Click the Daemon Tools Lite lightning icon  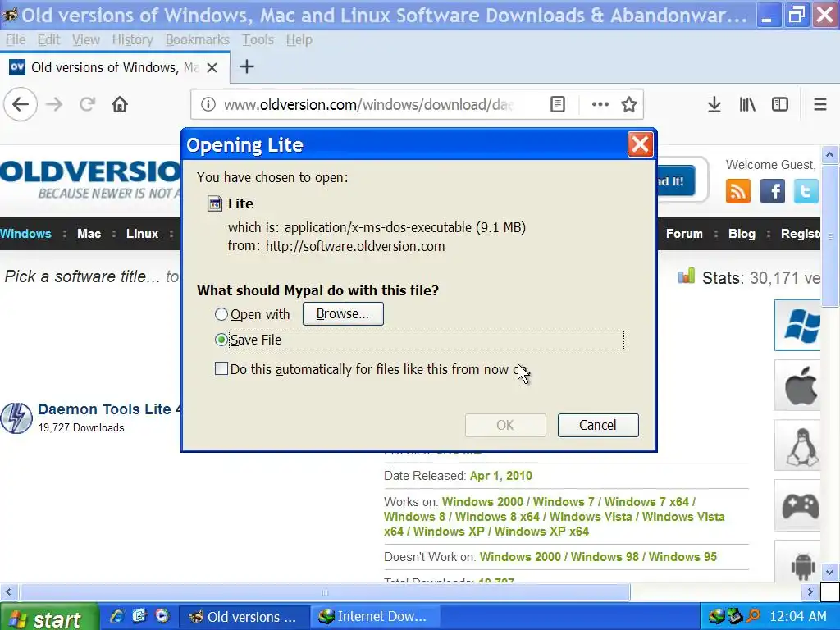click(16, 418)
